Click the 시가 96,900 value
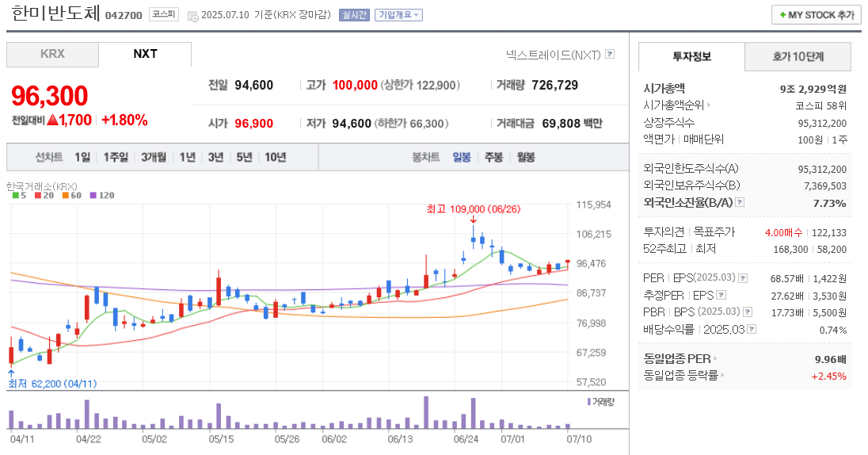868x455 pixels. pos(253,123)
